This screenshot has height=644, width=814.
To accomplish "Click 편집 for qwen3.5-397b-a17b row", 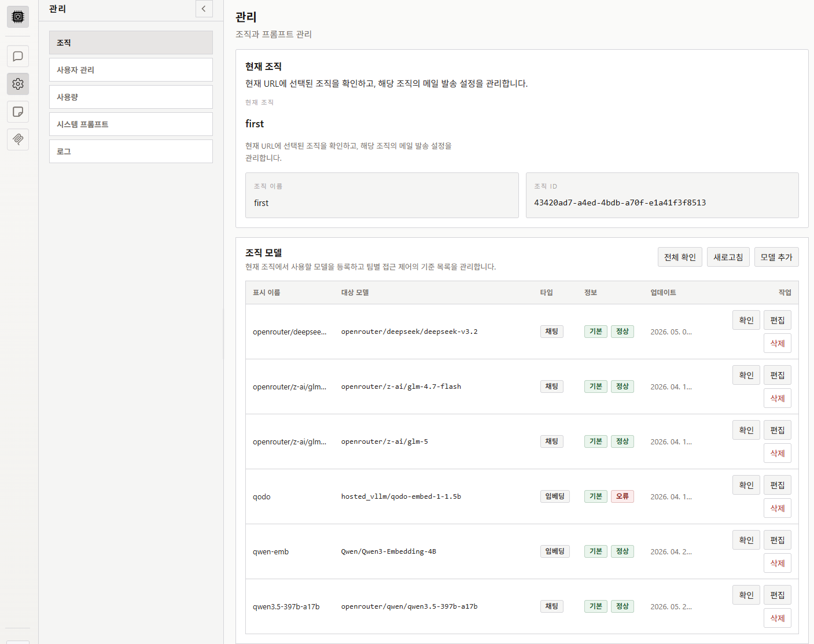I will [778, 595].
